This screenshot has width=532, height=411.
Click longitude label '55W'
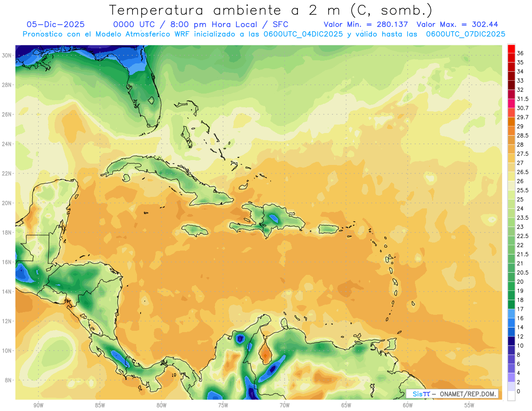(469, 405)
